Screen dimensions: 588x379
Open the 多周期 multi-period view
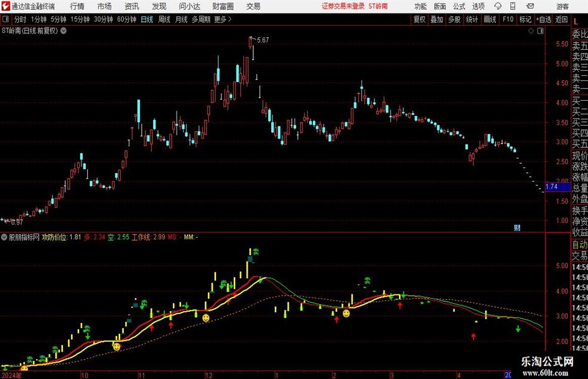coord(201,19)
